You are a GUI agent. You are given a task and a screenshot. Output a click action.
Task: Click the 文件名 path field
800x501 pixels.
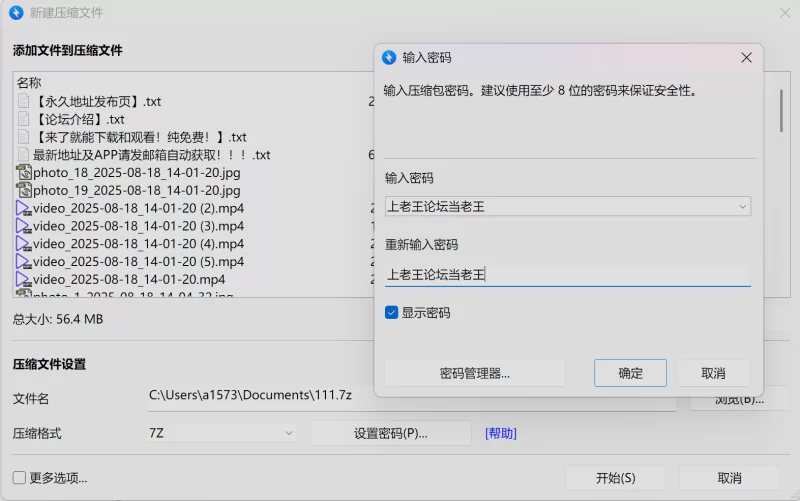coord(412,397)
